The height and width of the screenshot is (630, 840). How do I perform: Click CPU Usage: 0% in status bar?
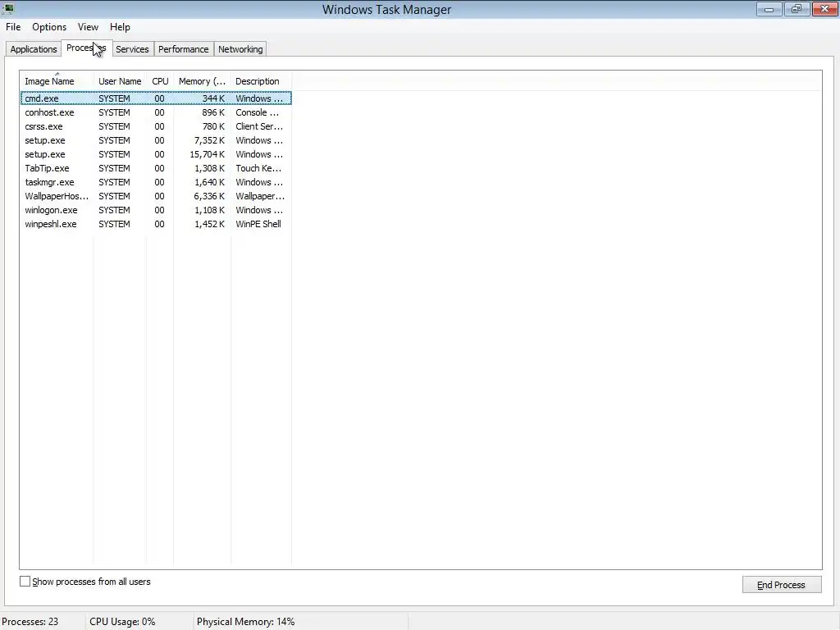122,622
